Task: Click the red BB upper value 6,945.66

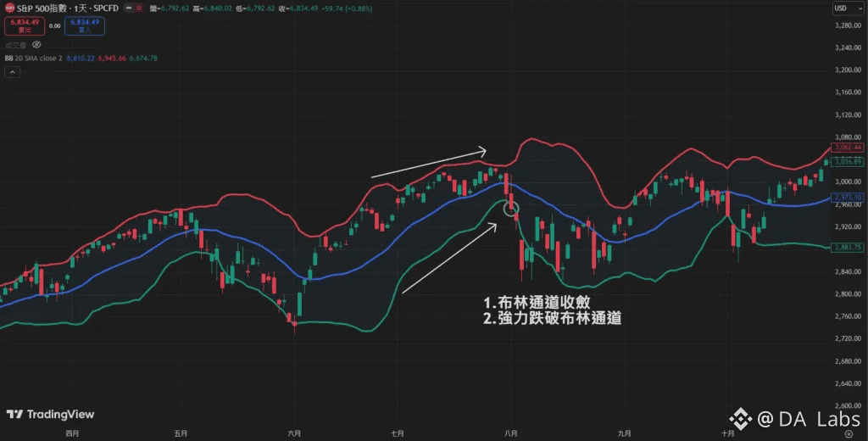Action: tap(112, 59)
